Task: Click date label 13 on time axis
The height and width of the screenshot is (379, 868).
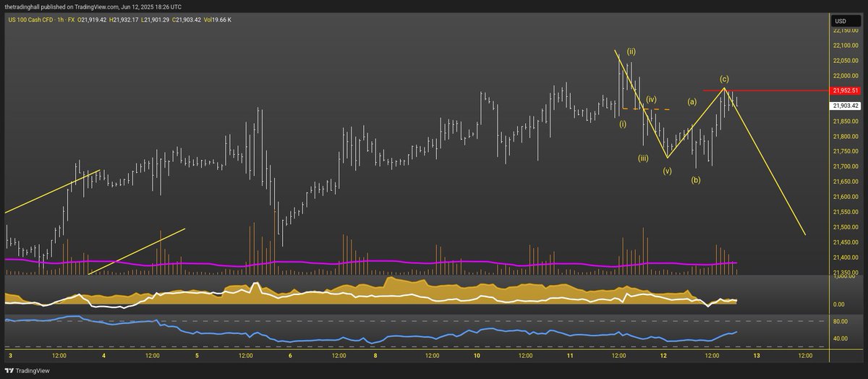Action: [757, 356]
